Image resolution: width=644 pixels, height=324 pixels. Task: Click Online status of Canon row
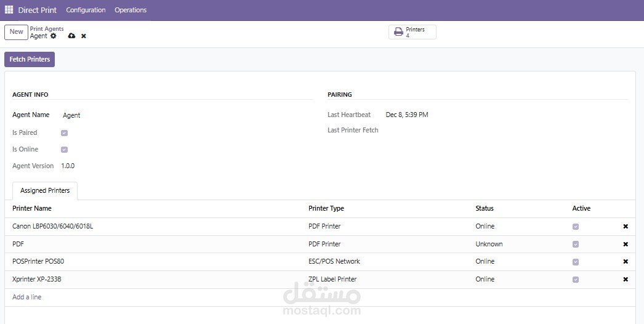(485, 226)
